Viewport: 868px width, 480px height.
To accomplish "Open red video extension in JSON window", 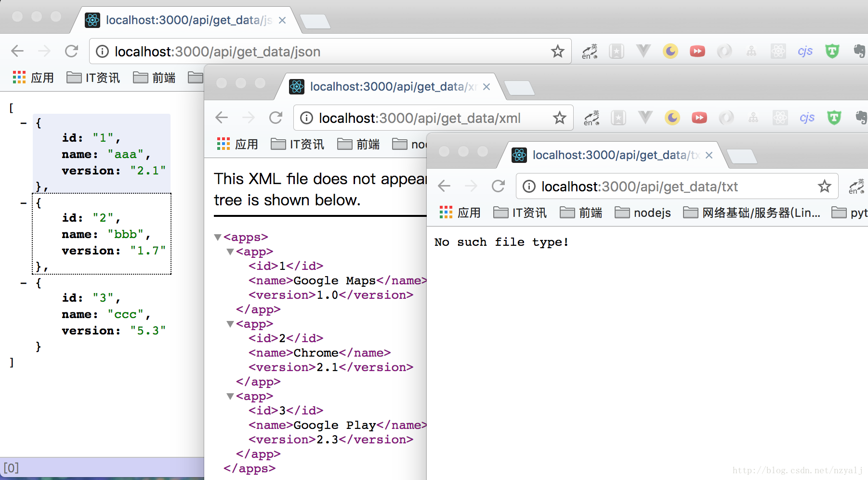I will tap(697, 51).
